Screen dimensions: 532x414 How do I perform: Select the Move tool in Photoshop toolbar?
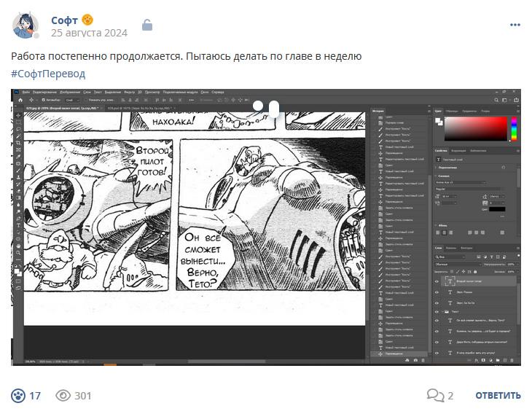point(18,115)
